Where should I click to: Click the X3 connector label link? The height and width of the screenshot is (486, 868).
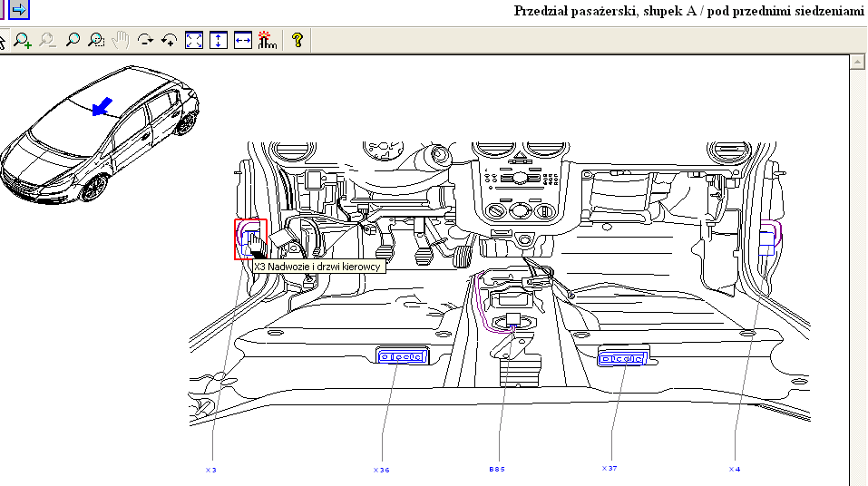[211, 470]
